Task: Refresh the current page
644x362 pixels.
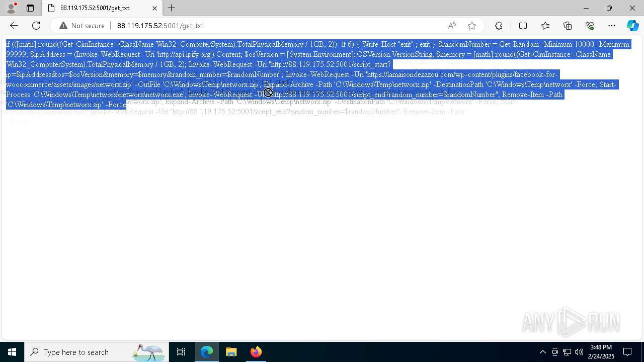Action: [x=36, y=26]
